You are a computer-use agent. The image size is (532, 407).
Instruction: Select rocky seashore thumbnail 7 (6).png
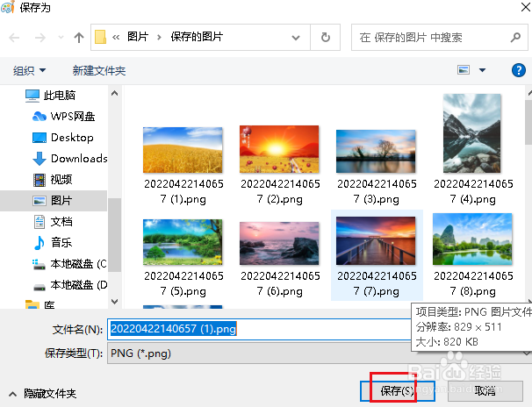click(x=279, y=243)
